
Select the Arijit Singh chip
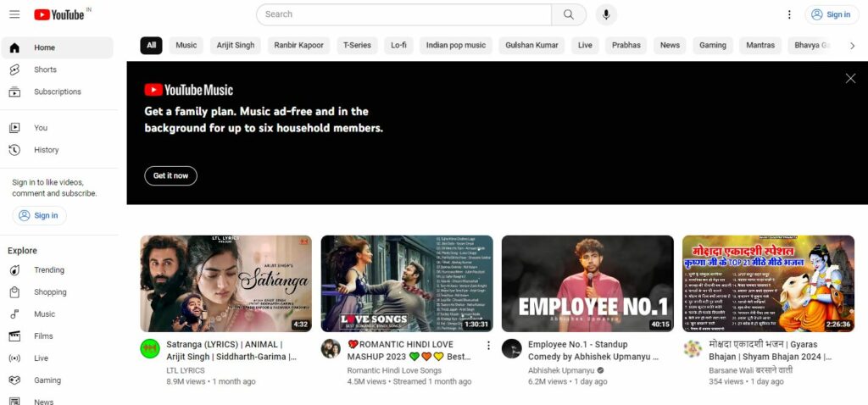[x=236, y=46]
